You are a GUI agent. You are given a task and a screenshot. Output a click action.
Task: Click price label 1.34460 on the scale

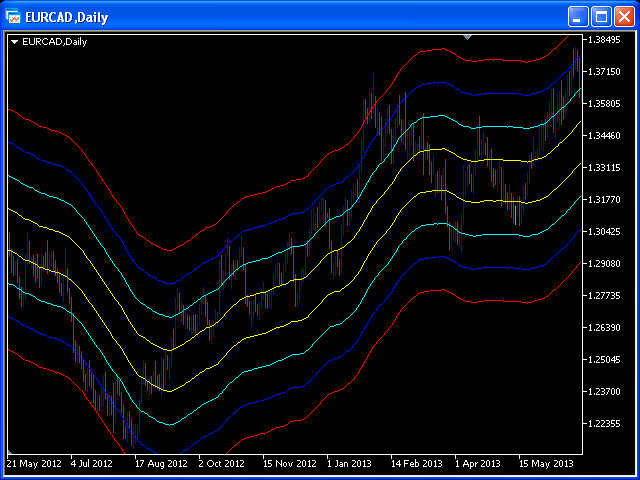[605, 136]
